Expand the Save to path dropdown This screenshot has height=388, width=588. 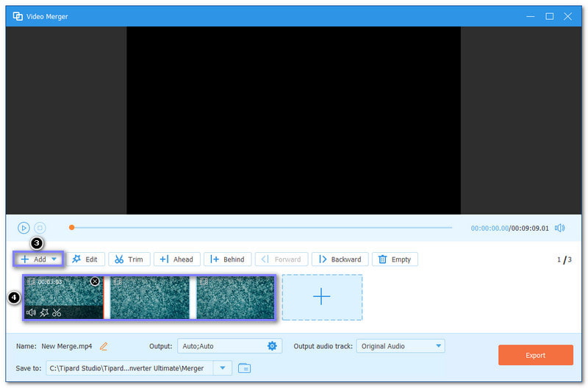(x=223, y=367)
